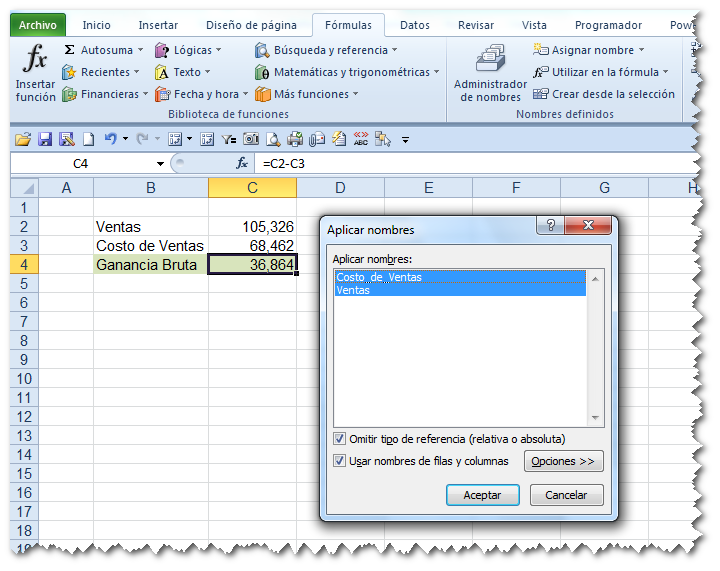Open Recientes functions list
Viewport: 720px width, 571px height.
click(101, 72)
